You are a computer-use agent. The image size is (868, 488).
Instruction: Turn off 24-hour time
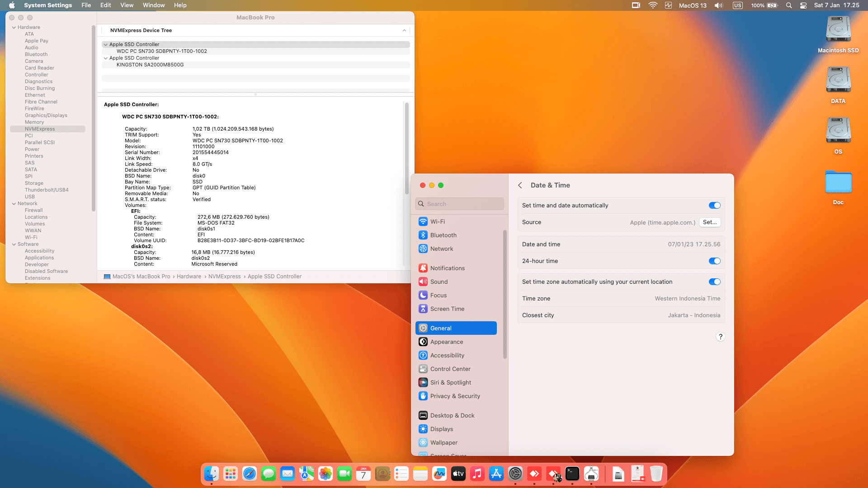point(714,261)
